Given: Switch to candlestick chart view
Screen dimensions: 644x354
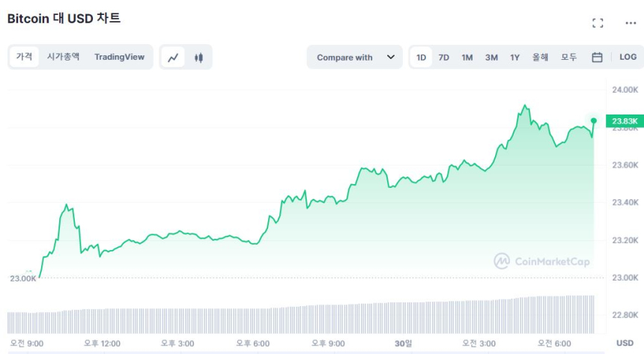Looking at the screenshot, I should click(x=198, y=57).
